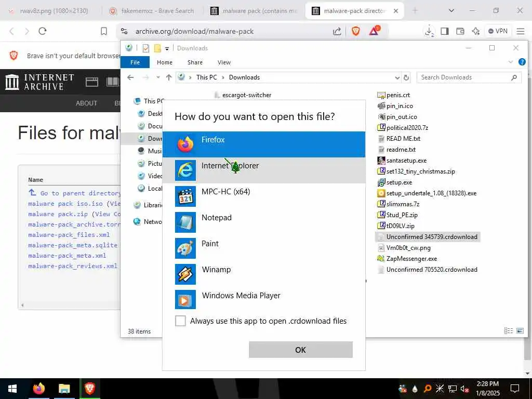Open Brave Shields lion icon
This screenshot has width=532, height=399.
[355, 31]
